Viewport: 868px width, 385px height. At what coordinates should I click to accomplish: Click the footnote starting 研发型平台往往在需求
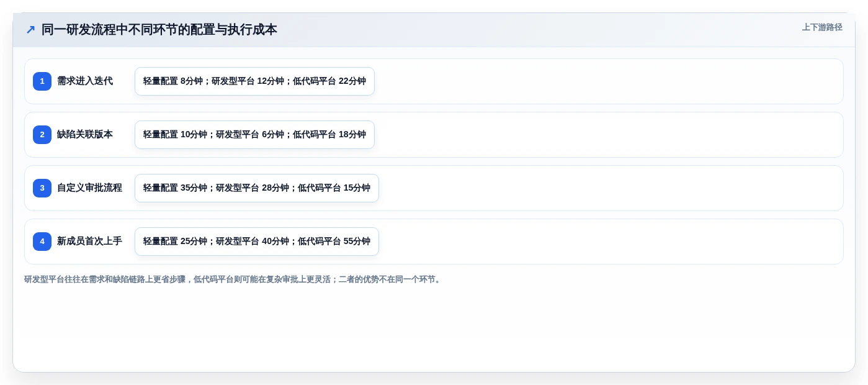233,279
